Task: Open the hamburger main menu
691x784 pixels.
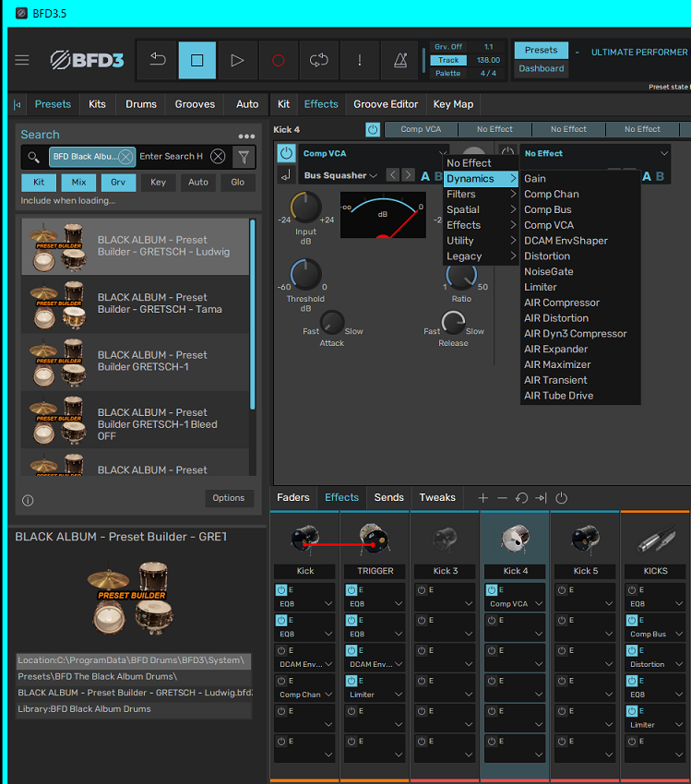Action: click(x=22, y=60)
